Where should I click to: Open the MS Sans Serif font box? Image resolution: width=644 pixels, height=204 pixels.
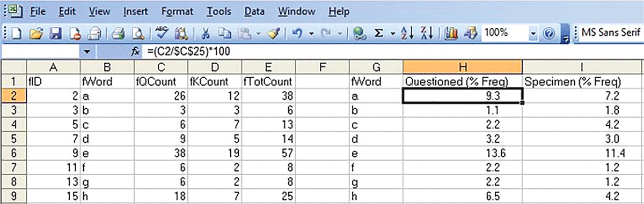[x=611, y=33]
